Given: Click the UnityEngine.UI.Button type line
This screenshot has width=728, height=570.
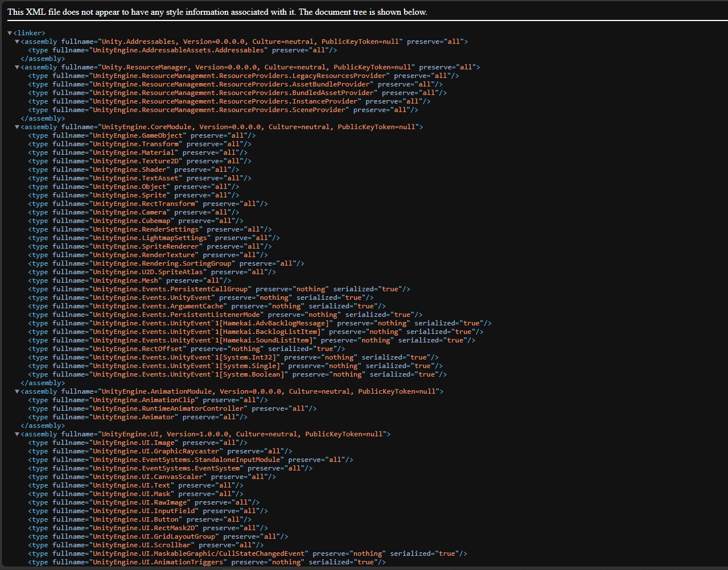Looking at the screenshot, I should coord(140,519).
